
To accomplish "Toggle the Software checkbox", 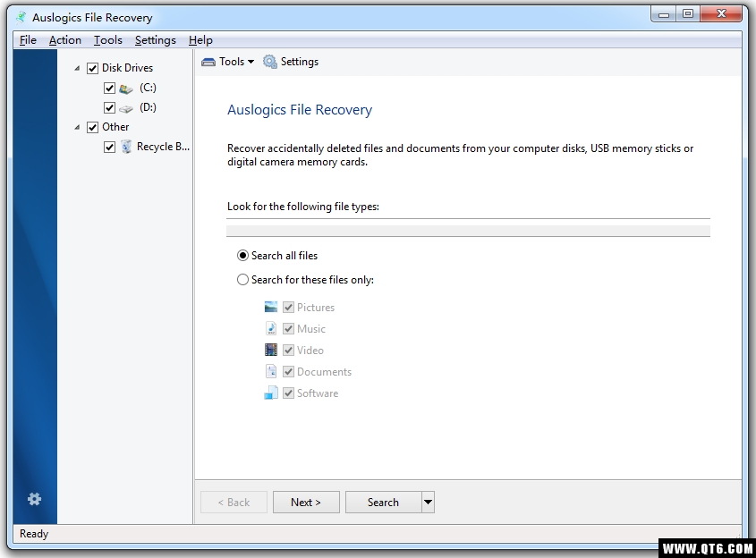I will coord(288,393).
